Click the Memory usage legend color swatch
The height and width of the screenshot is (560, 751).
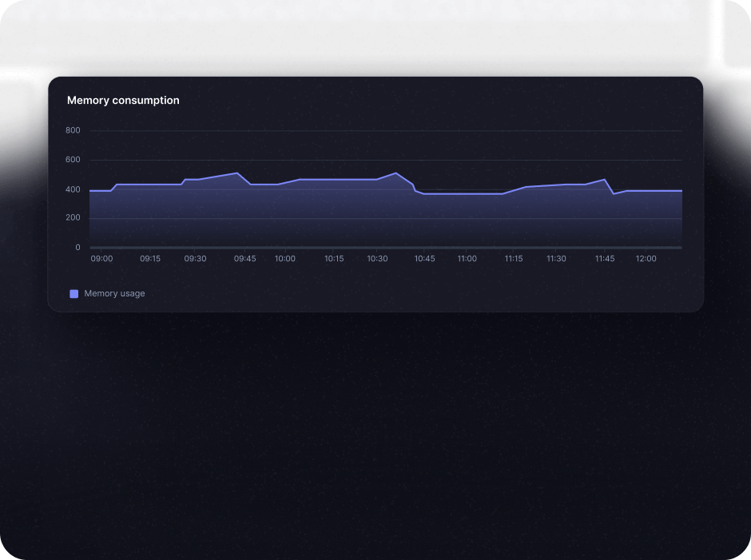coord(74,294)
